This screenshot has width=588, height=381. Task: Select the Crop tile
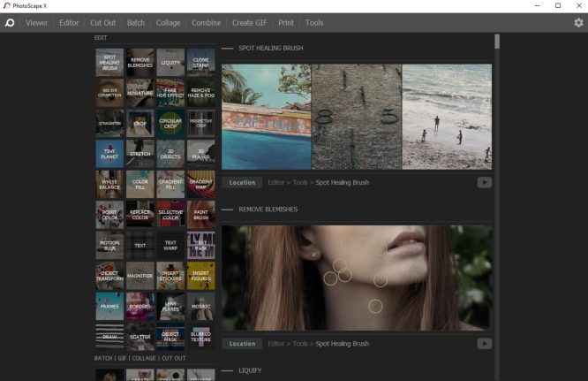[x=139, y=123]
